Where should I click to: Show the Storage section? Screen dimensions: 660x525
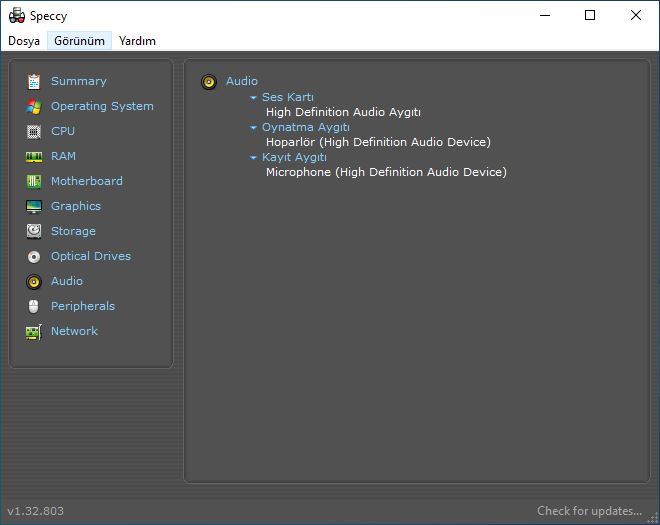tap(73, 231)
